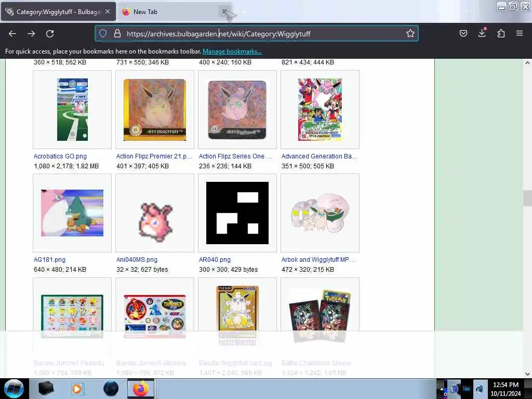532x399 pixels.
Task: Click the 32 × 32; 627 bytes text
Action: [142, 270]
